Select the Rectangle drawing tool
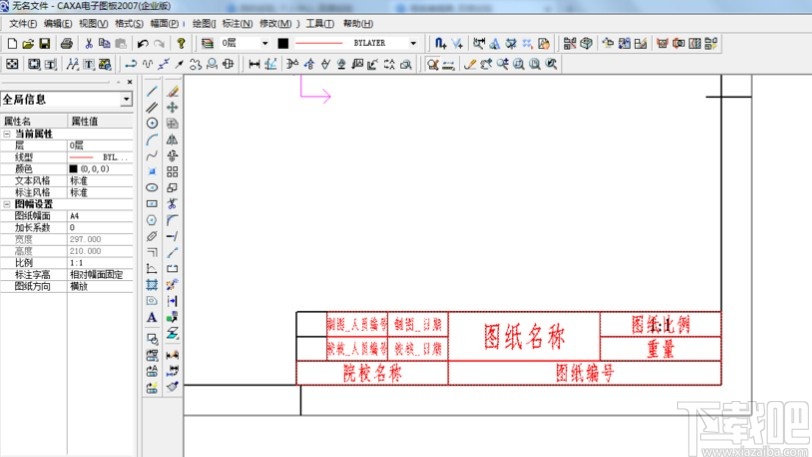 coord(152,204)
